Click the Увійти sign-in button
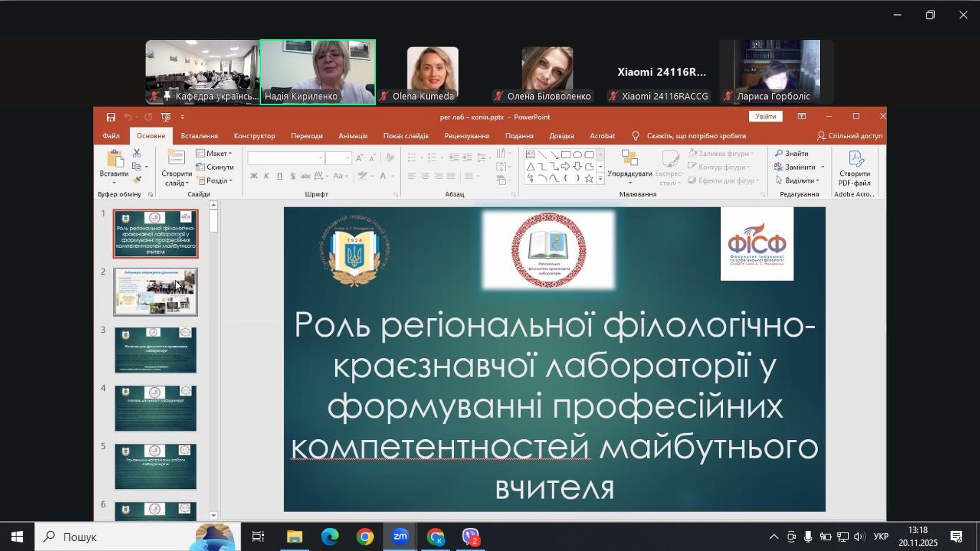This screenshot has height=551, width=980. pyautogui.click(x=765, y=117)
